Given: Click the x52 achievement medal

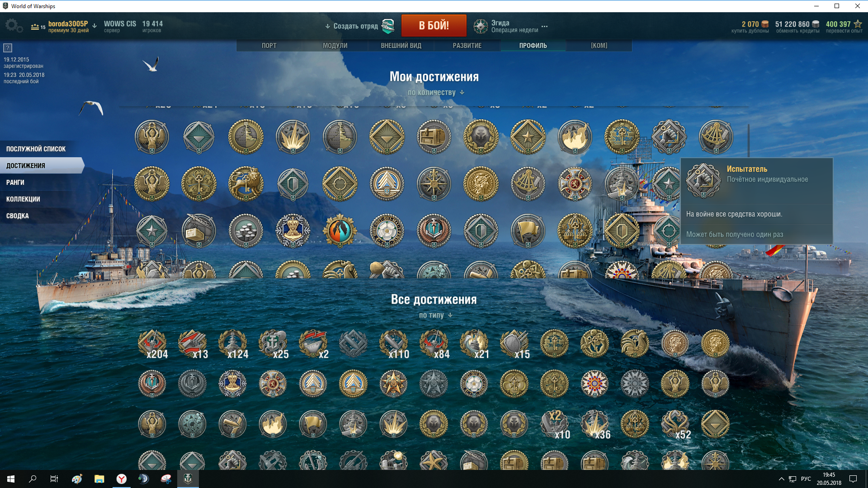Looking at the screenshot, I should 675,424.
